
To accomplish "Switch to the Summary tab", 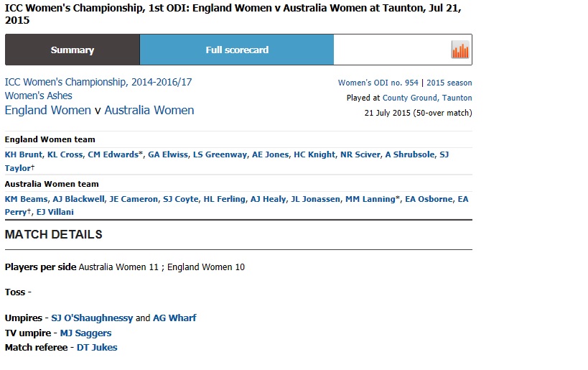I will 72,50.
